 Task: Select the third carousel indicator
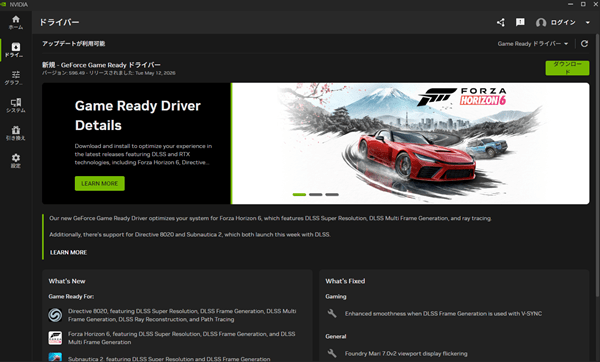(x=332, y=194)
